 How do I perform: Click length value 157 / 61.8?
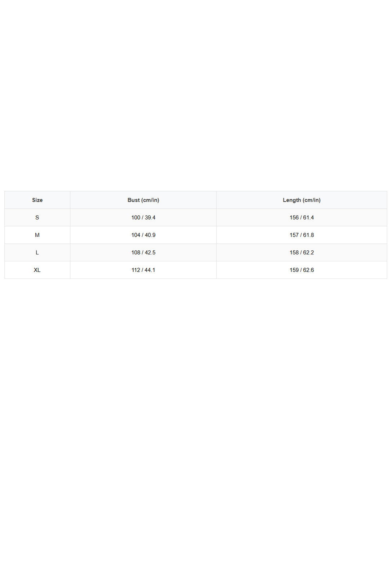pyautogui.click(x=302, y=235)
